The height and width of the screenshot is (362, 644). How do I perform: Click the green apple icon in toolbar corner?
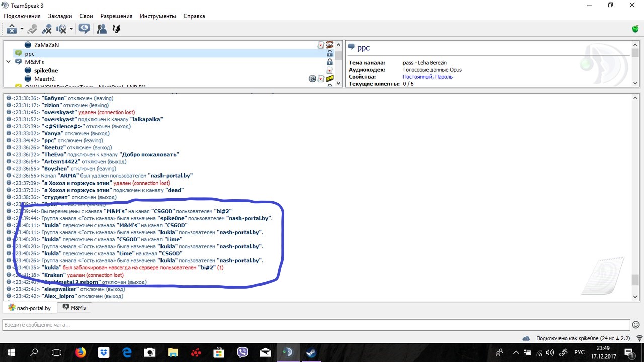(635, 29)
